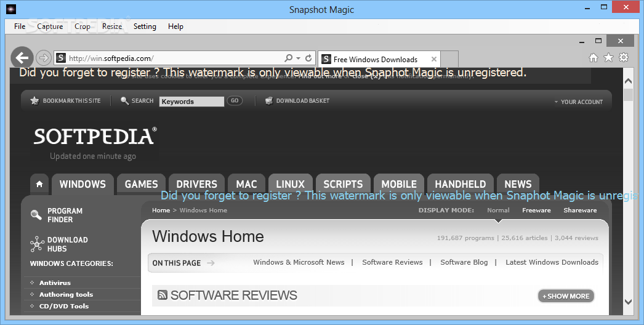The height and width of the screenshot is (325, 644).
Task: Click the scrollbar down arrow
Action: (x=628, y=302)
